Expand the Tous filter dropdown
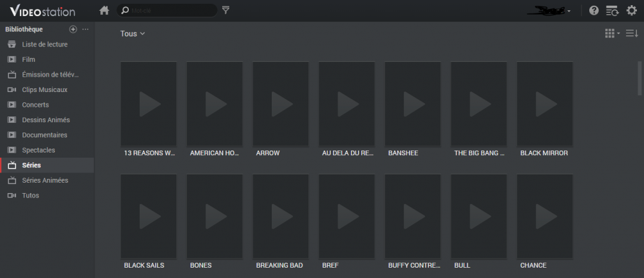Viewport: 644px width, 278px height. click(x=133, y=33)
